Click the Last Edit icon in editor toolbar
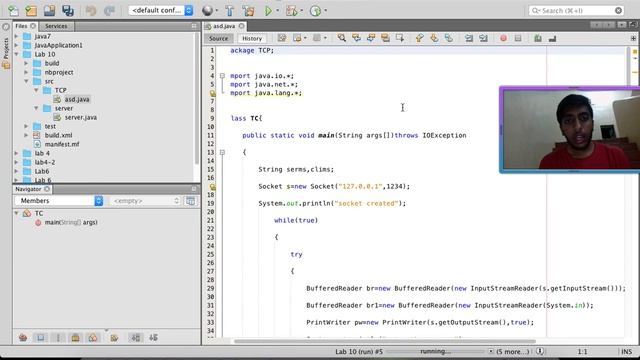This screenshot has height=360, width=640. (282, 38)
